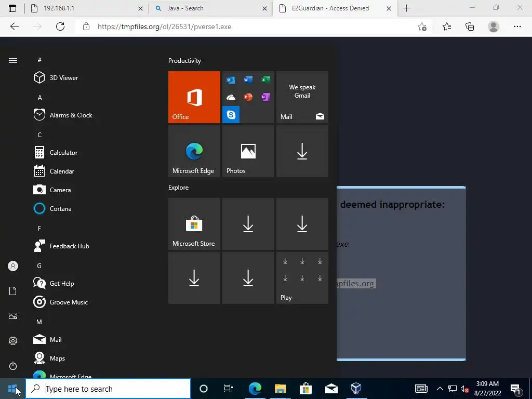532x399 pixels.
Task: Open the user account icon in Start
Action: [x=13, y=266]
